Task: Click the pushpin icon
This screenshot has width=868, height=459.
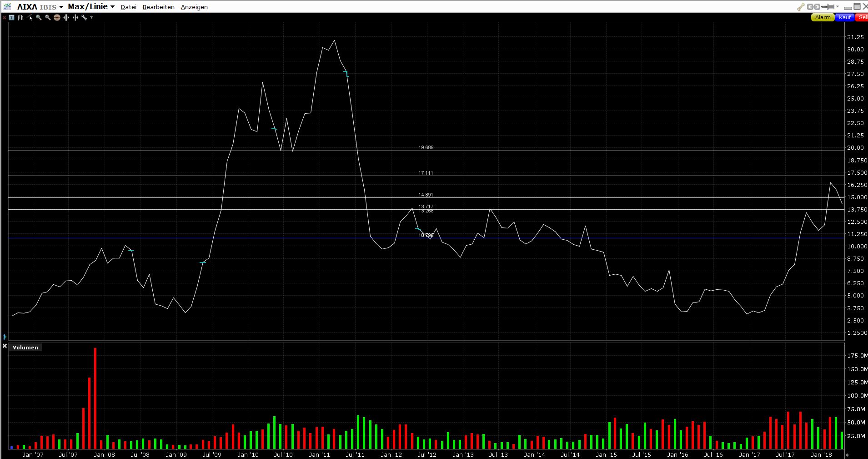Action: point(828,7)
